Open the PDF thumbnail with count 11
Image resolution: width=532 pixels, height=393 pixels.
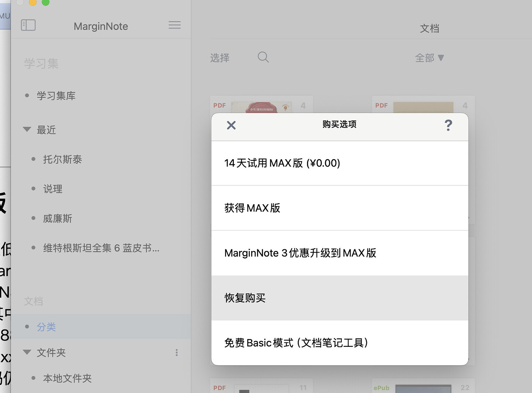[262, 386]
